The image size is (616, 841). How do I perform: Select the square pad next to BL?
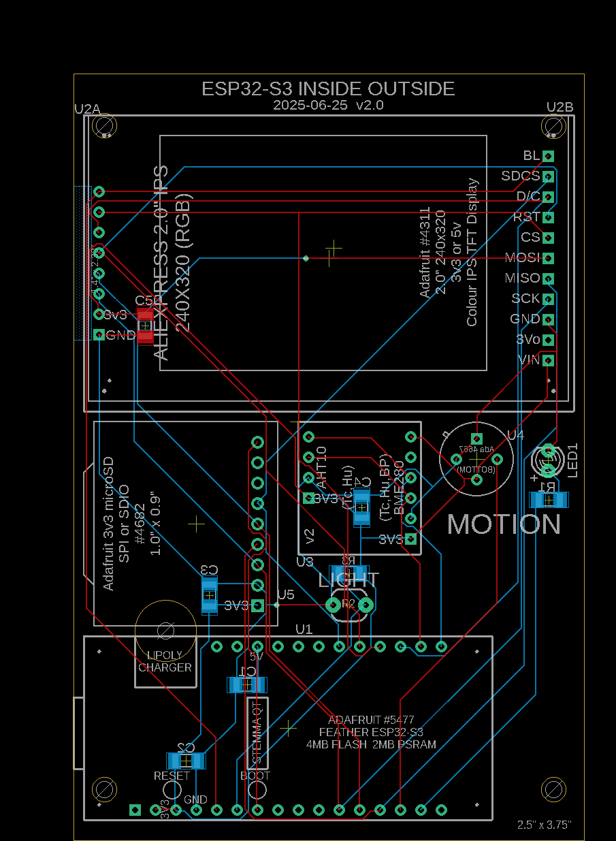tap(548, 156)
